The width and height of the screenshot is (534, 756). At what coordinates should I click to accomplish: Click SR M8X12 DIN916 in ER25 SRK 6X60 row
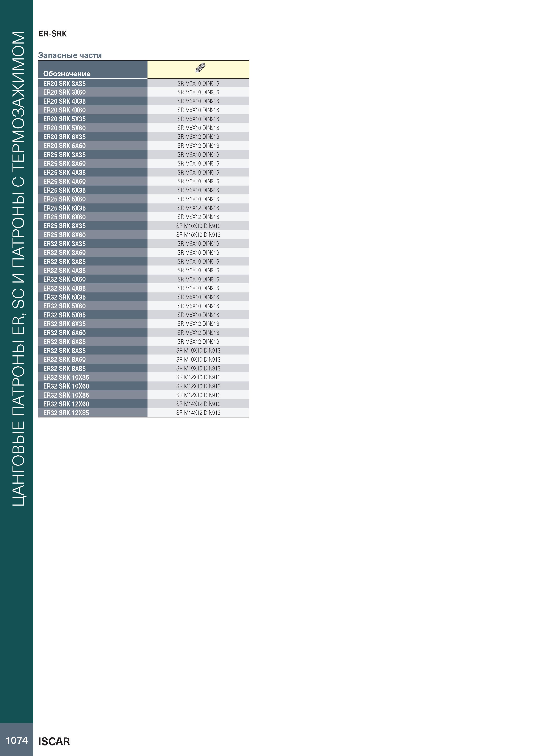pos(198,217)
